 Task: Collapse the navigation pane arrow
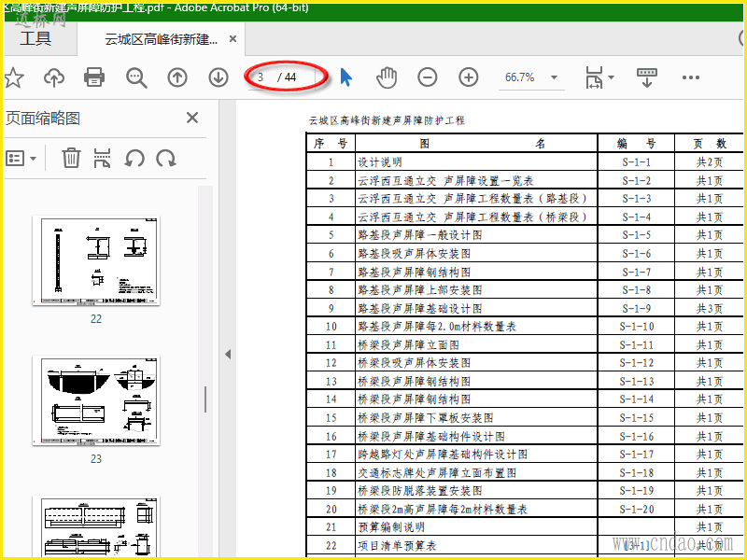click(x=228, y=355)
